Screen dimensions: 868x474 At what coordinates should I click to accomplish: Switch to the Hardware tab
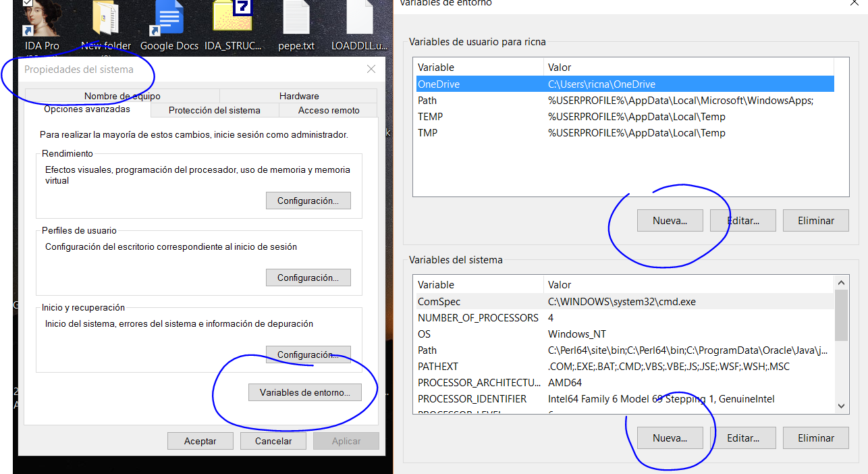point(299,96)
